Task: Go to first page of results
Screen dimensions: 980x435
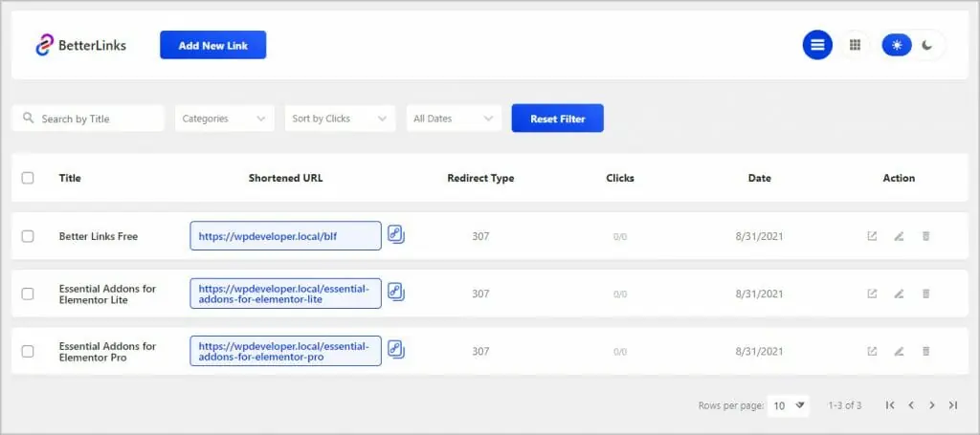Action: tap(890, 405)
